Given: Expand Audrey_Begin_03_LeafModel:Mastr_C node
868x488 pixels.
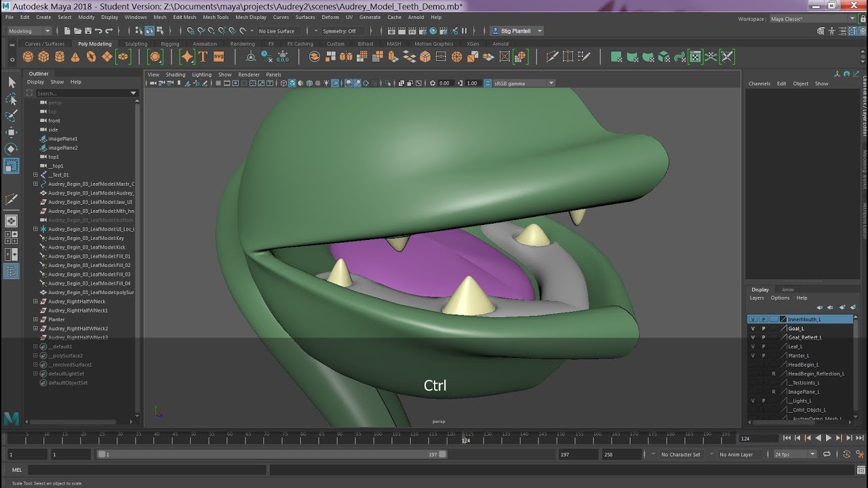Looking at the screenshot, I should [x=35, y=184].
